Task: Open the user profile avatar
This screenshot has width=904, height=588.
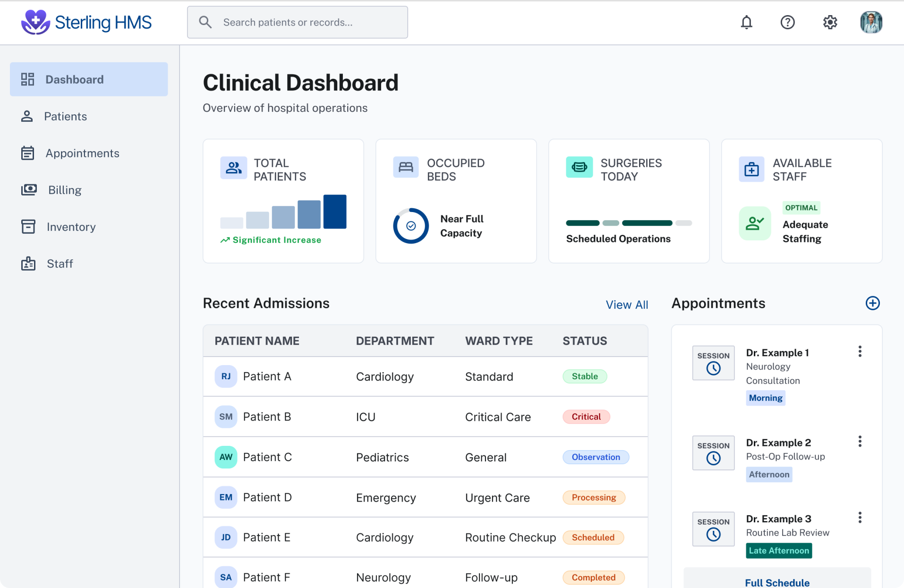Action: pos(871,22)
